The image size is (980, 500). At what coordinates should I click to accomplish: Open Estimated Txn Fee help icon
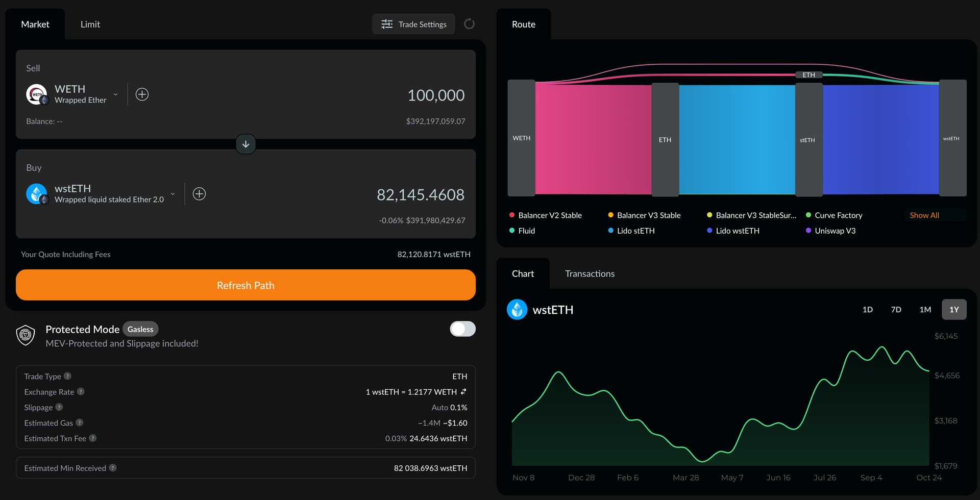click(93, 438)
